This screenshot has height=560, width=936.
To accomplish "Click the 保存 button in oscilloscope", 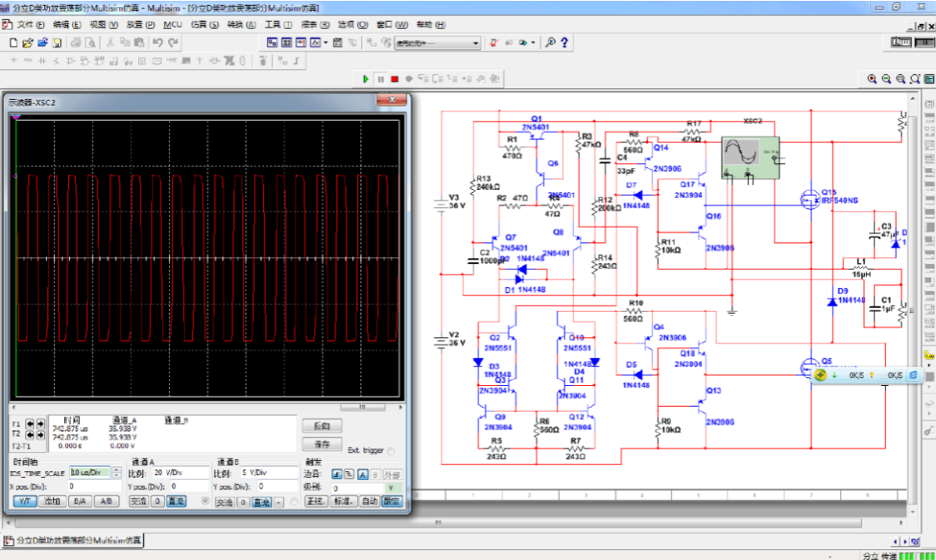I will [322, 444].
